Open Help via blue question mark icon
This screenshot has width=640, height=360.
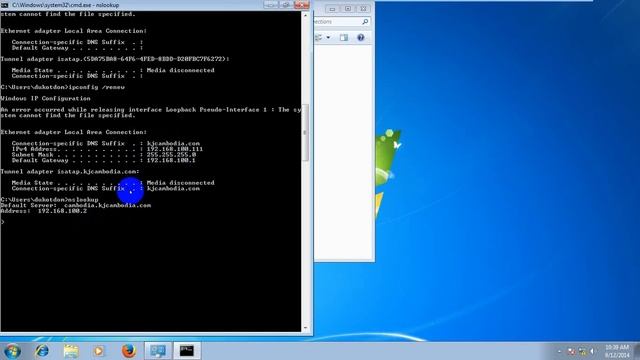360,38
